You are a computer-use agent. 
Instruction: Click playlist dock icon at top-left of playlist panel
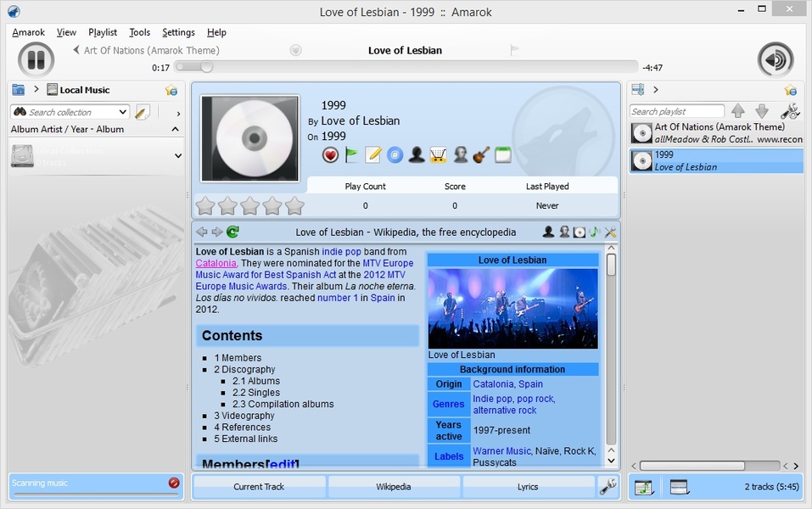[637, 90]
